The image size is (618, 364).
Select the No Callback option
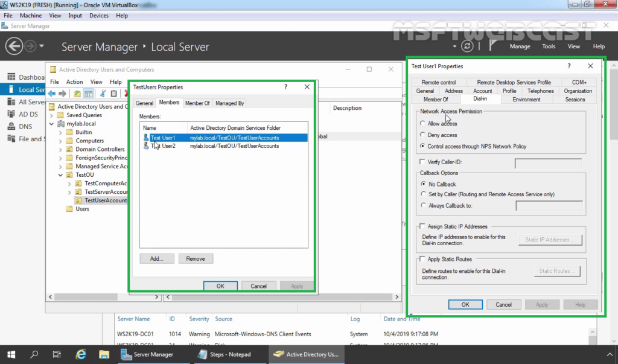click(423, 184)
